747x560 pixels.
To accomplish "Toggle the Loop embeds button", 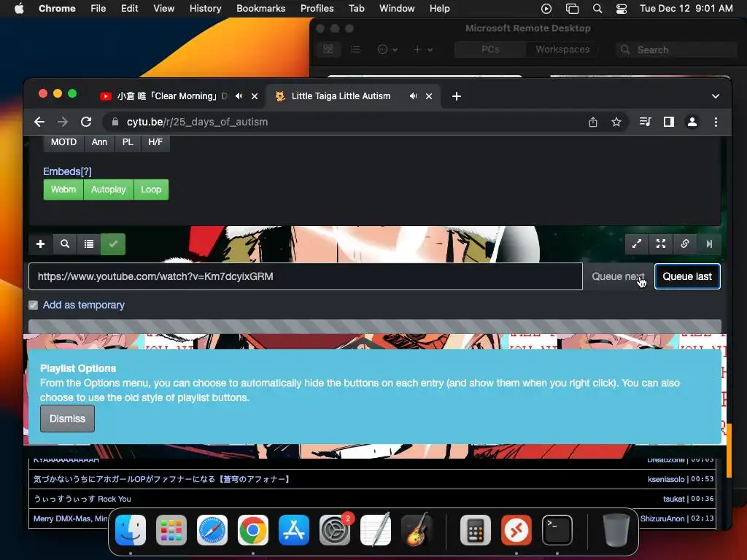I will pyautogui.click(x=151, y=190).
